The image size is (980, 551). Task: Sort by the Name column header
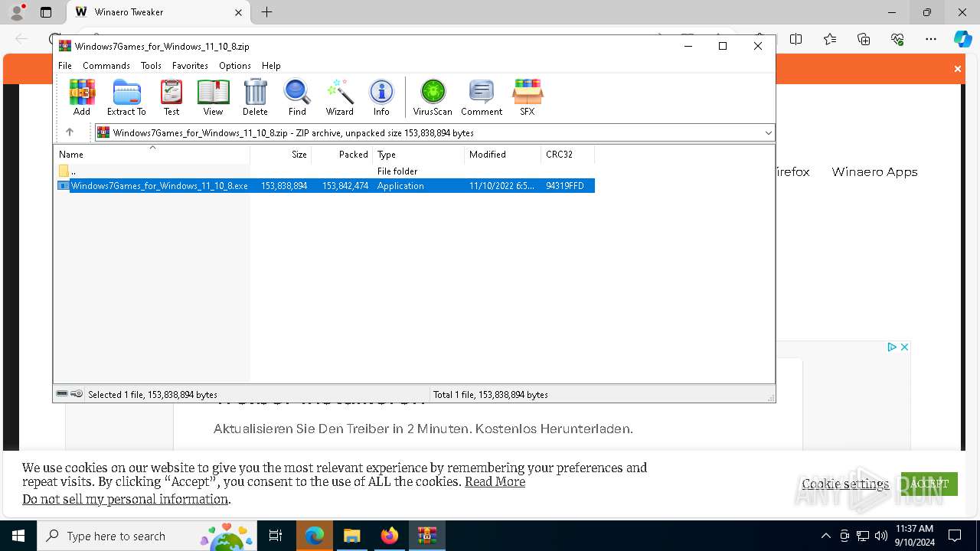pos(152,154)
